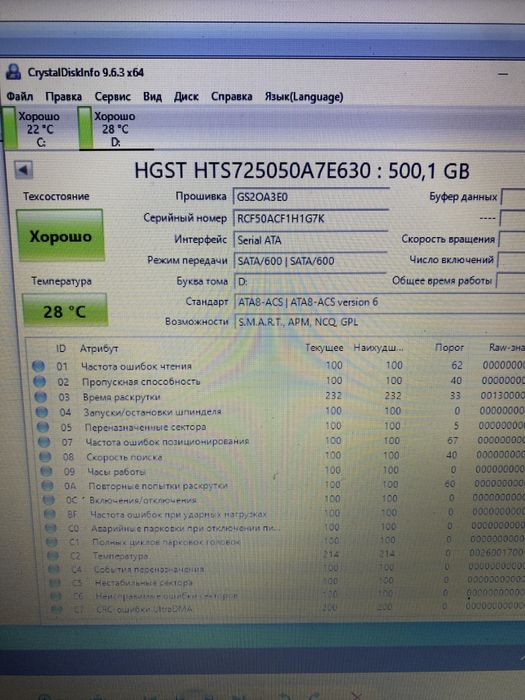Image resolution: width=525 pixels, height=700 pixels.
Task: Click the serial number field RCF50ACF1H1G7K
Action: pos(310,218)
